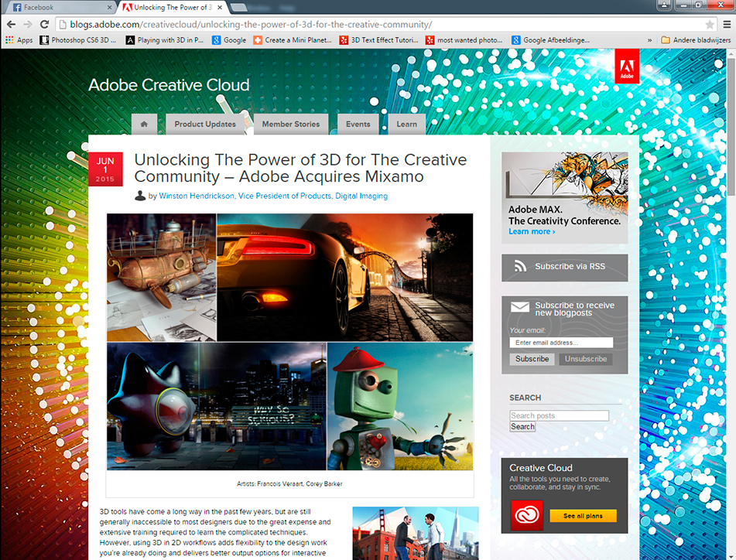
Task: Click the Creative Cloud promo heading
Action: pyautogui.click(x=541, y=468)
